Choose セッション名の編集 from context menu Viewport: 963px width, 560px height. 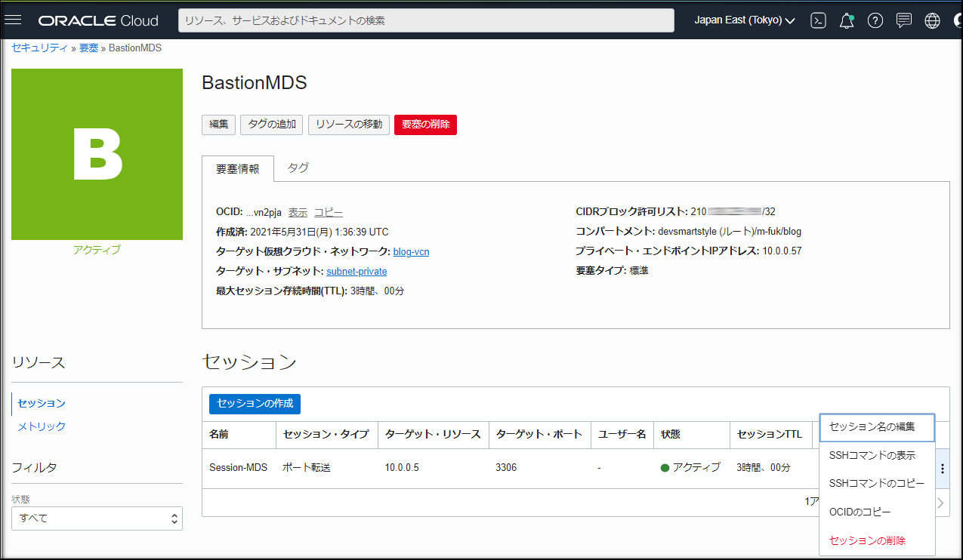click(877, 427)
